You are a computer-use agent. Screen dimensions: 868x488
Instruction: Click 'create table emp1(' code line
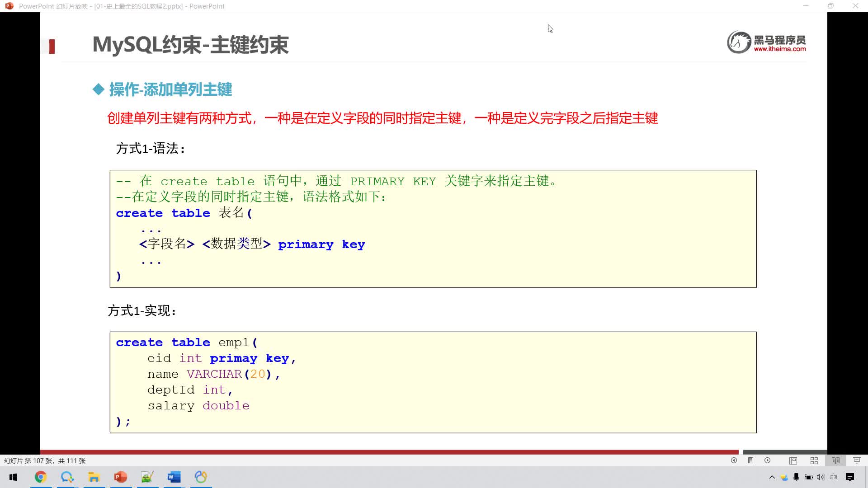point(187,343)
